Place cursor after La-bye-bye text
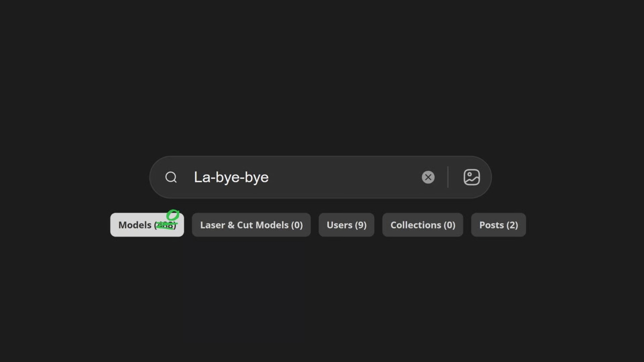Image resolution: width=644 pixels, height=362 pixels. click(269, 177)
